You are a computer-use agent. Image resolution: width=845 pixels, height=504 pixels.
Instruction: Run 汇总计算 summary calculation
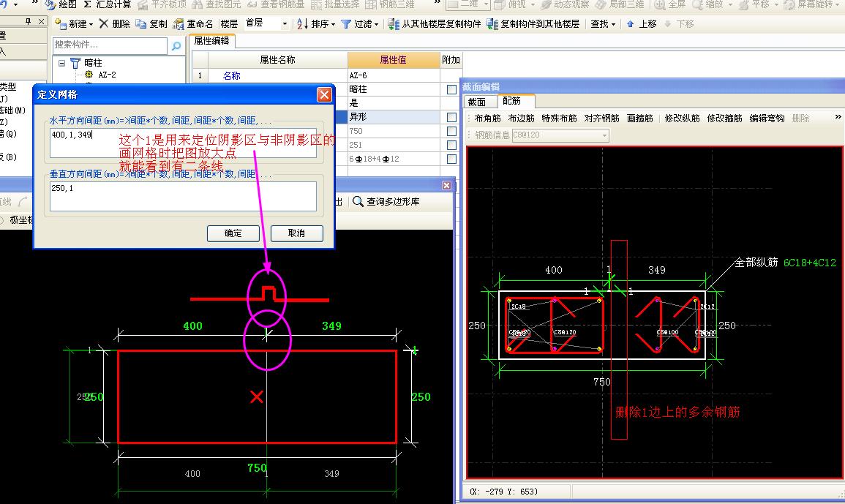coord(108,5)
